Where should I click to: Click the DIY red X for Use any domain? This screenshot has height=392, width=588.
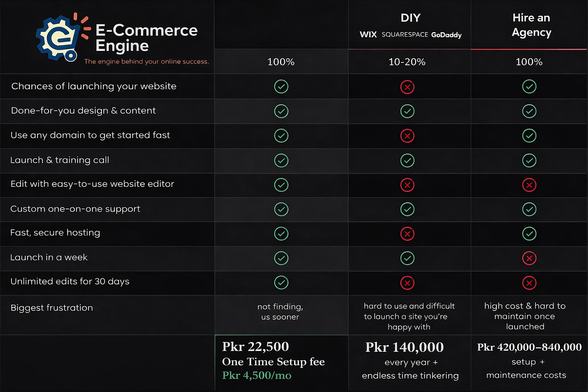(x=407, y=136)
